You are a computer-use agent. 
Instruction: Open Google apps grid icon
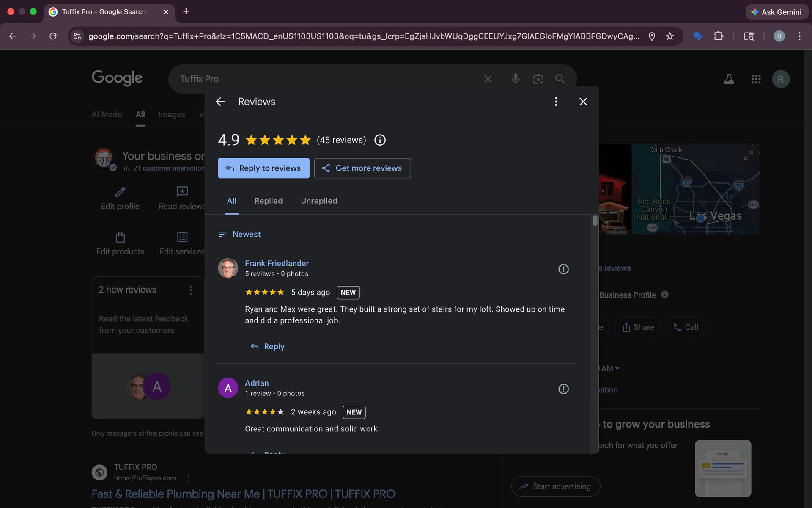(756, 79)
